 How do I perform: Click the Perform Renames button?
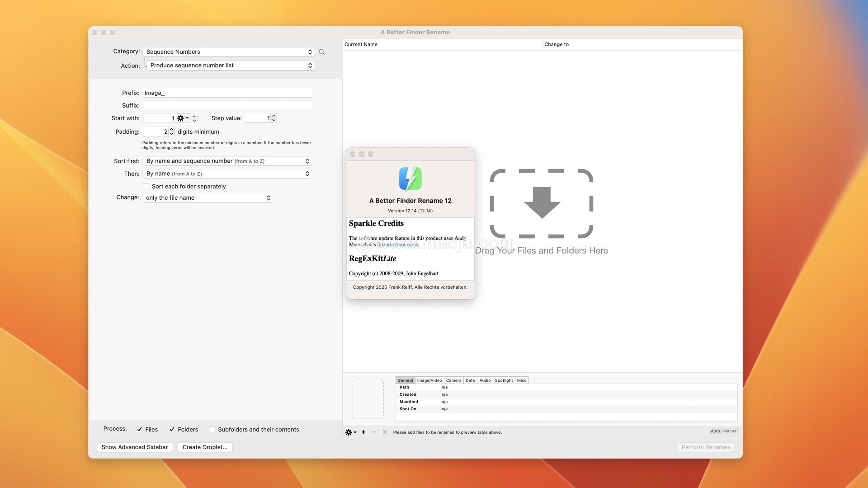[706, 447]
